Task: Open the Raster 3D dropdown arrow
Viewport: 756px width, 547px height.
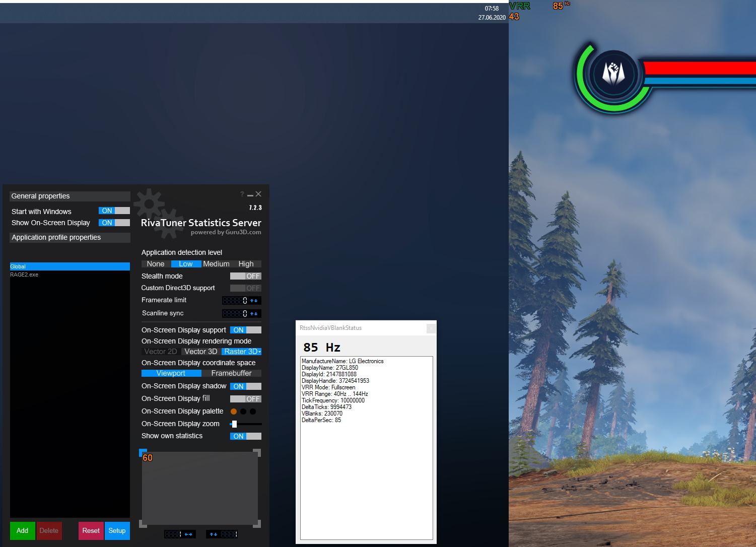Action: [x=259, y=352]
